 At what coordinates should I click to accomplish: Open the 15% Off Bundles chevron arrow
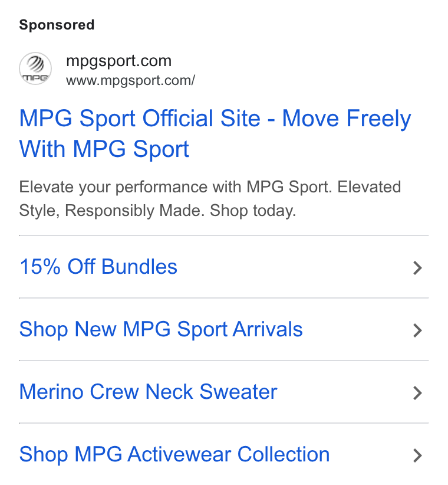(417, 268)
